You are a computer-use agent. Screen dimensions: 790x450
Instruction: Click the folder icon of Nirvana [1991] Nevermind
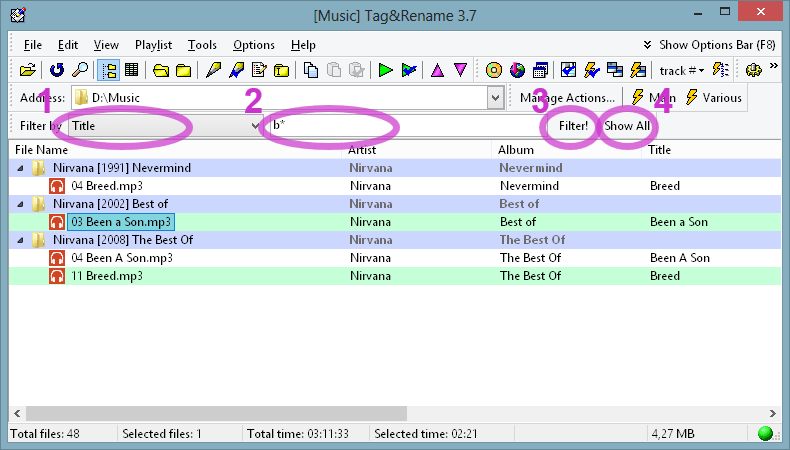tap(38, 168)
